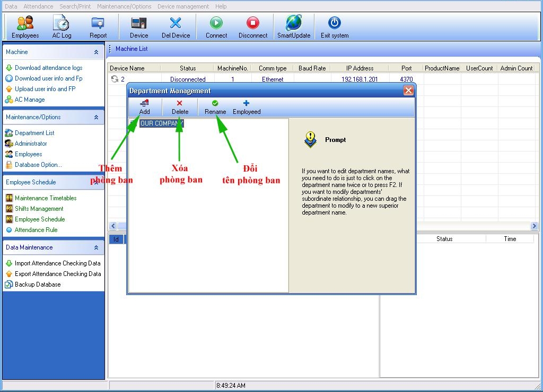Click the Time column header
Screen dimensions: 543x392
pos(510,239)
